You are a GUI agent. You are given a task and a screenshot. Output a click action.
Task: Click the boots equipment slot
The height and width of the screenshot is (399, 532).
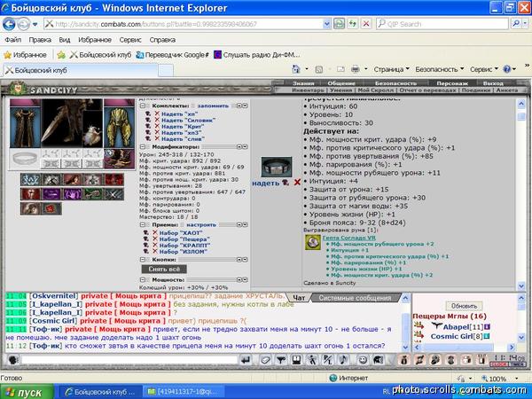click(x=119, y=159)
